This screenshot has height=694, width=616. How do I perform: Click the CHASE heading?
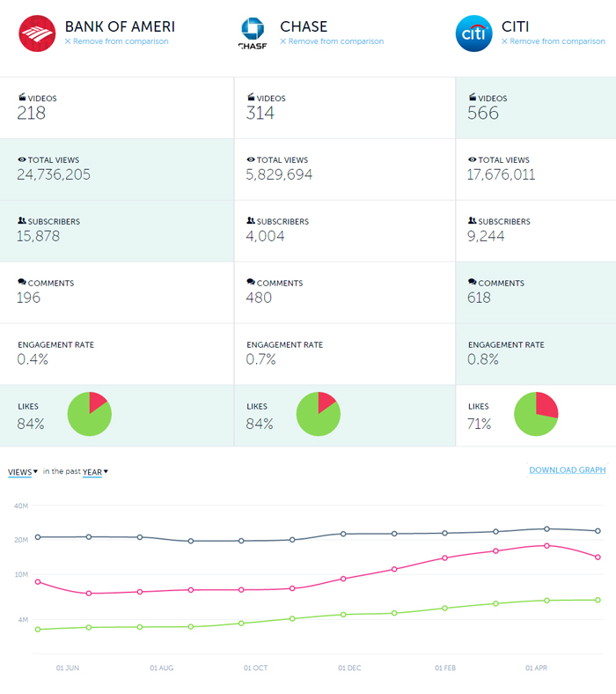(304, 26)
